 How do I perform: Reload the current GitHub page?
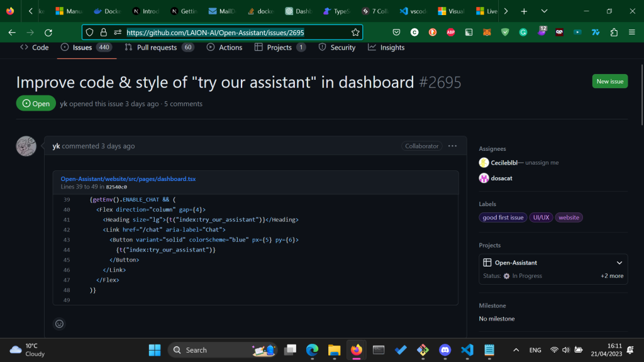coord(48,33)
